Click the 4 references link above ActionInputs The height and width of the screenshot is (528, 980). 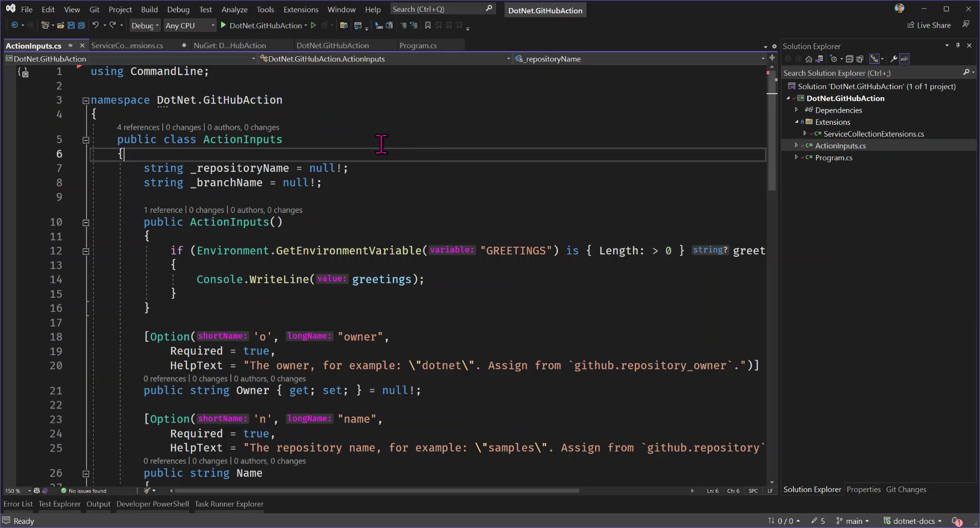[x=138, y=127]
